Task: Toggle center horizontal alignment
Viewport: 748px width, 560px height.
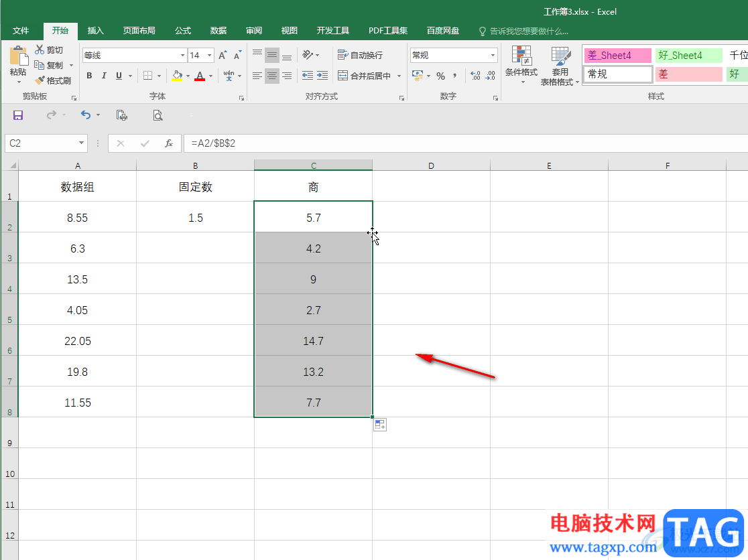Action: pos(272,76)
